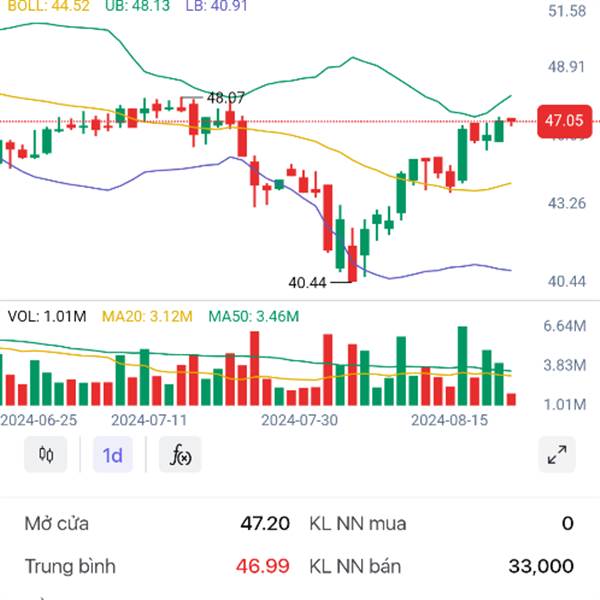Expand chart to fullscreen
The width and height of the screenshot is (600, 600).
coord(557,455)
